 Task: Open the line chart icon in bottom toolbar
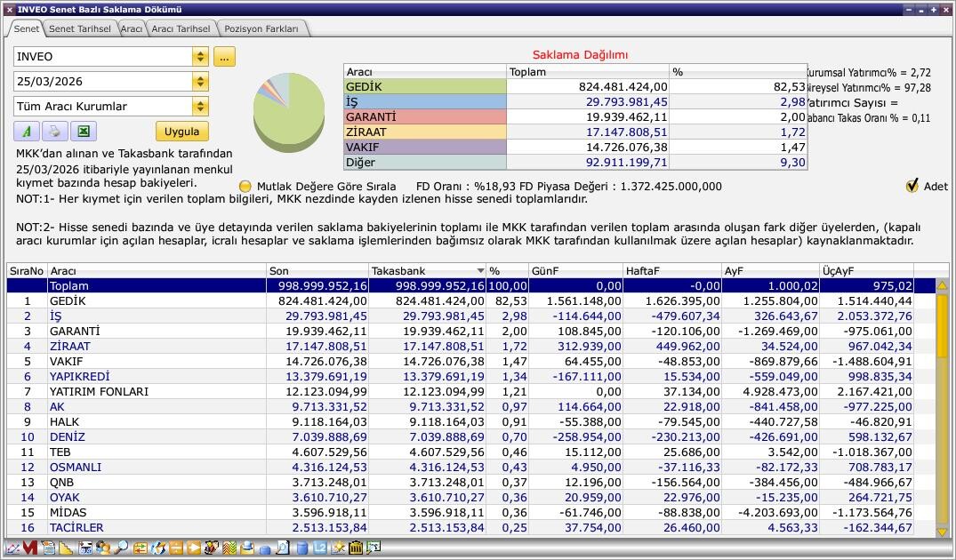tap(12, 548)
